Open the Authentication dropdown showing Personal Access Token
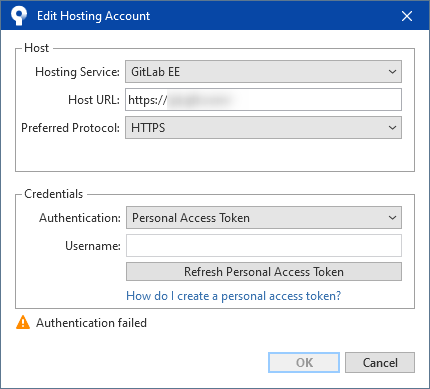This screenshot has width=430, height=389. (x=264, y=218)
